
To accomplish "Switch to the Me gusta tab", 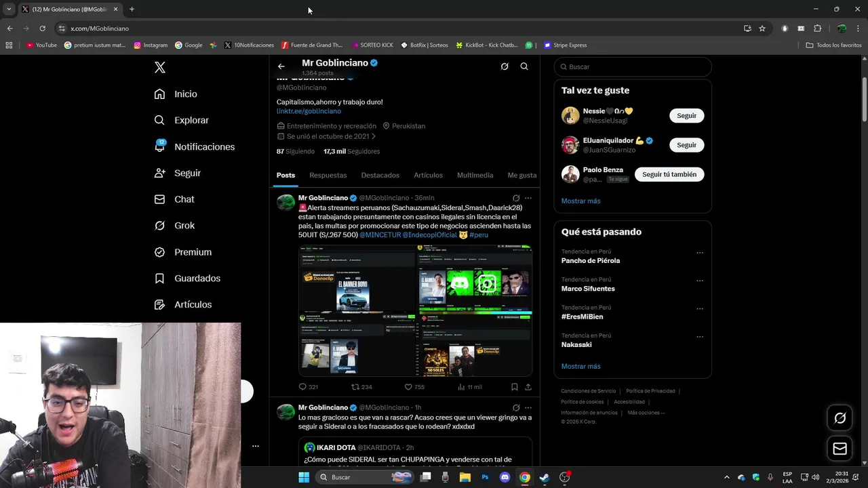I will pos(521,175).
